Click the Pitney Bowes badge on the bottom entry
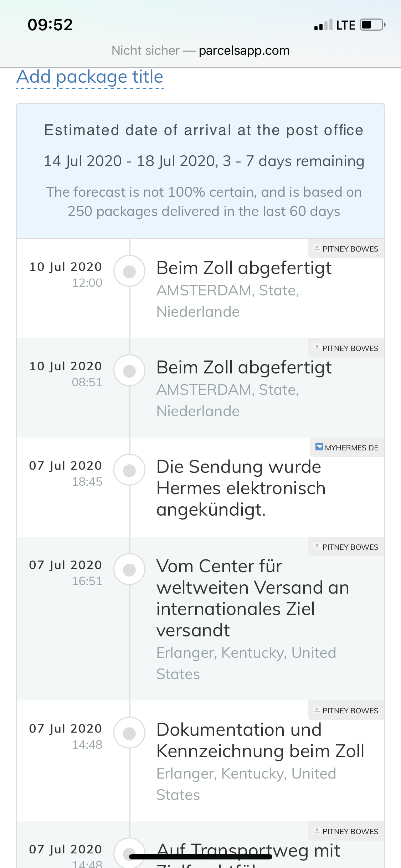 click(x=346, y=831)
